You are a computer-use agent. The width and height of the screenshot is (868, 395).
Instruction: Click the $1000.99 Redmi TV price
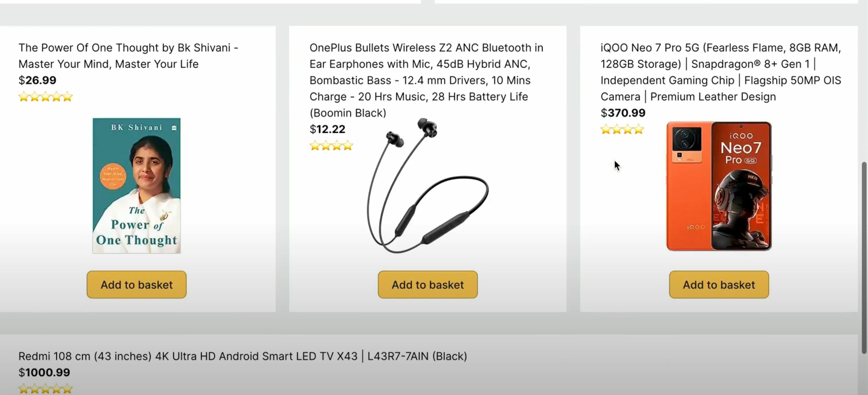pyautogui.click(x=44, y=372)
